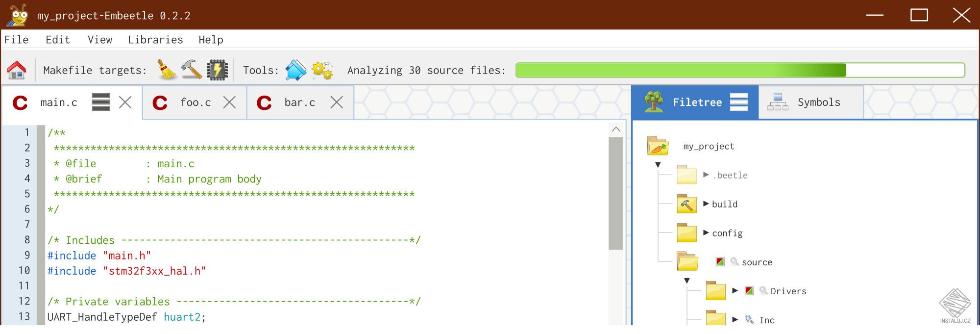This screenshot has width=980, height=334.
Task: Open the gears settings tool icon
Action: (322, 70)
